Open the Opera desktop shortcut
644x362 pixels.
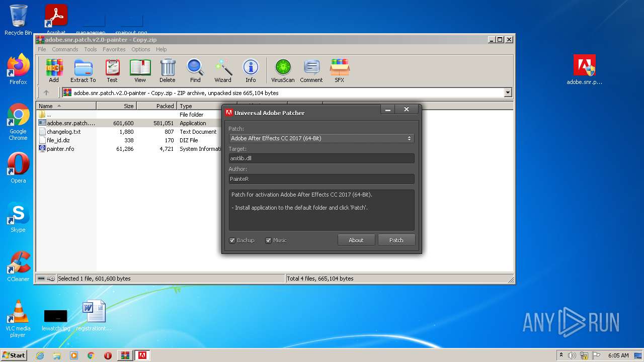(18, 168)
